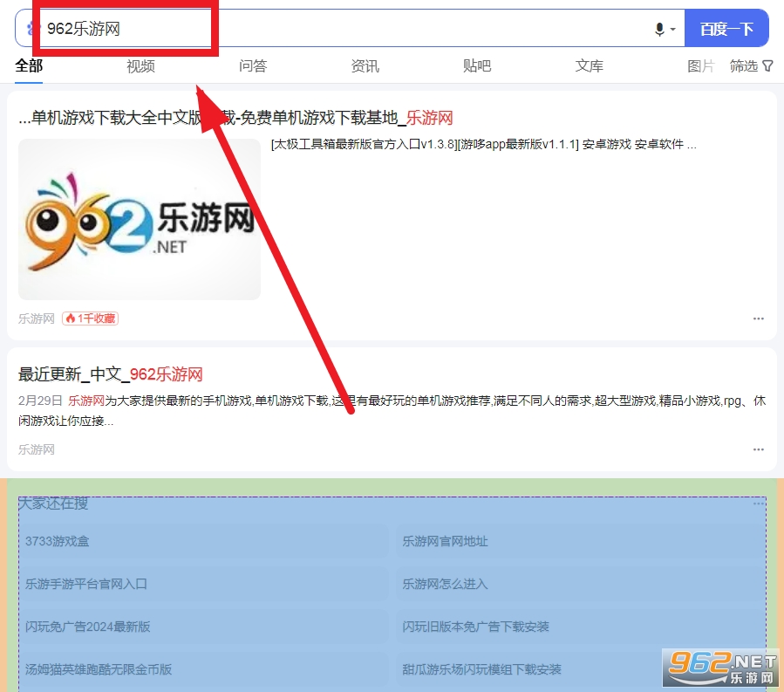The height and width of the screenshot is (692, 784).
Task: Switch to the 图片 tab
Action: coord(700,66)
